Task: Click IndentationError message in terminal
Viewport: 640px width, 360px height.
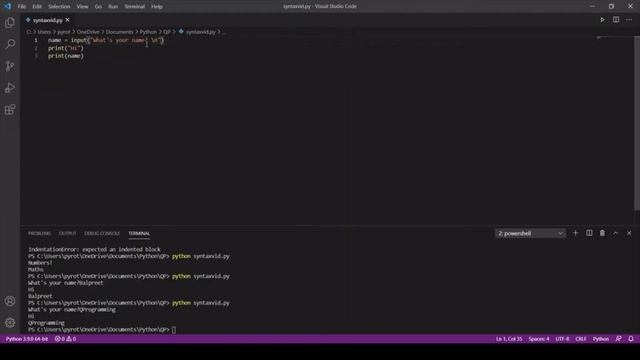Action: 94,249
